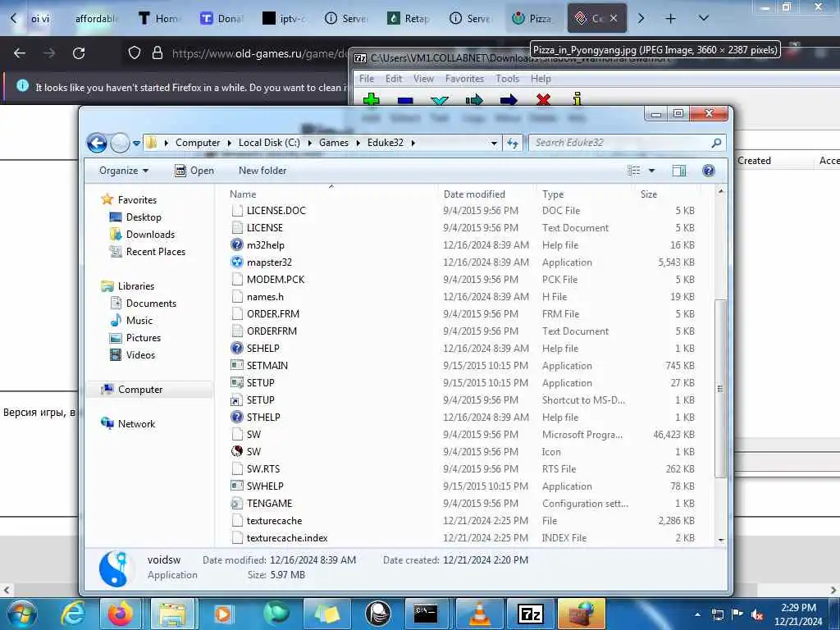Select the SWHELP application icon

[x=237, y=486]
